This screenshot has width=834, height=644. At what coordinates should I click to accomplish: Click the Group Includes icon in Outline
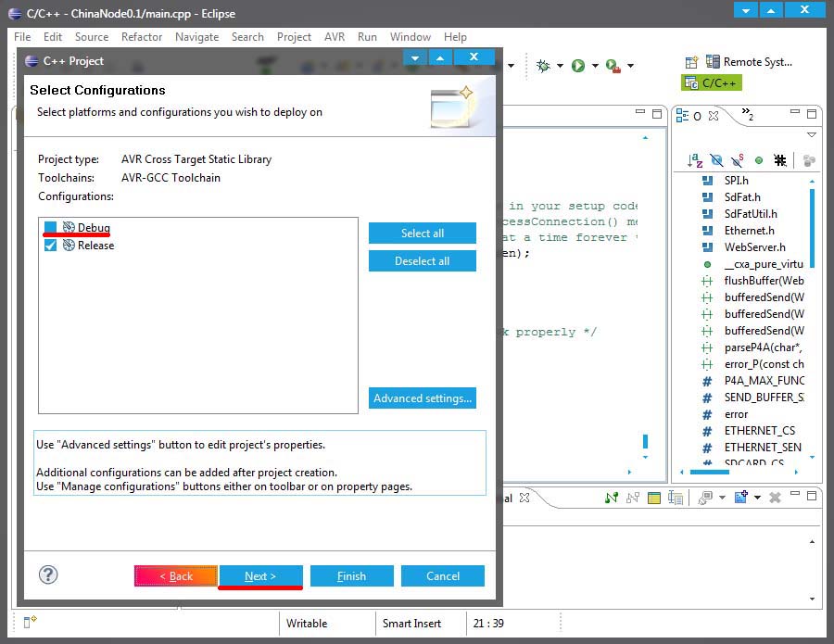pos(809,160)
